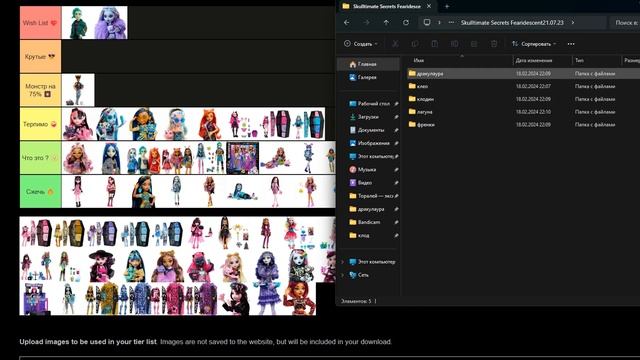Go back in File Explorer
Viewport: 640px width, 360px height.
pos(347,22)
